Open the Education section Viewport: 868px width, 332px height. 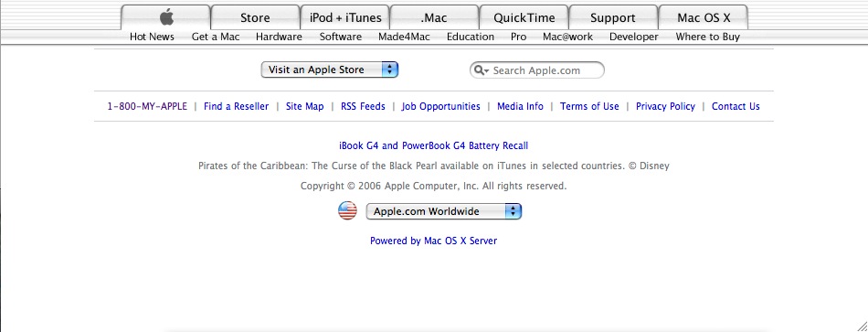coord(471,37)
